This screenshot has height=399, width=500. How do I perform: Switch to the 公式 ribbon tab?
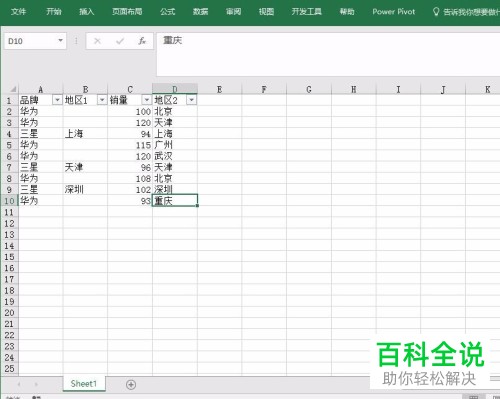coord(167,12)
